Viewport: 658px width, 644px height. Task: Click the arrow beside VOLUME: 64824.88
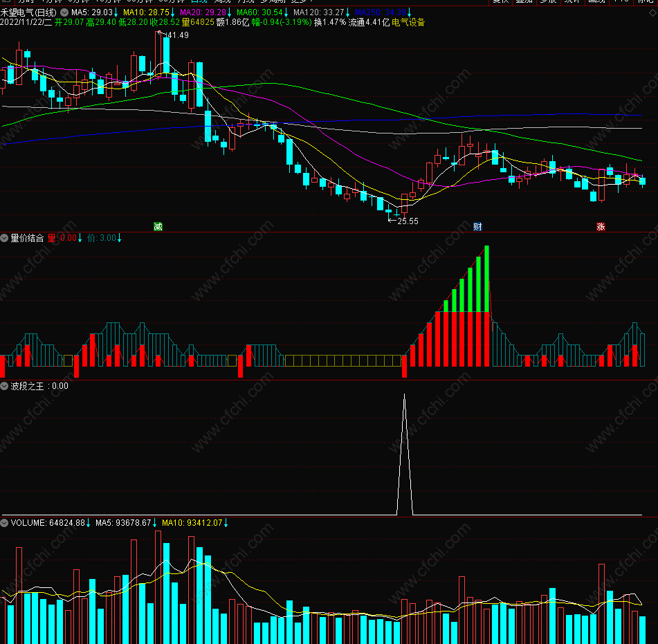coord(88,523)
